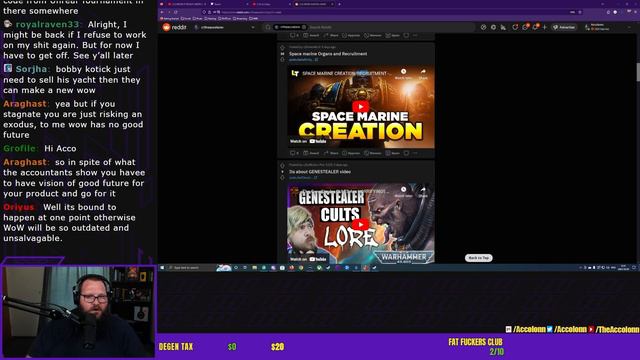Image resolution: width=640 pixels, height=360 pixels.
Task: Award the Space Marine Creation post
Action: click(311, 153)
